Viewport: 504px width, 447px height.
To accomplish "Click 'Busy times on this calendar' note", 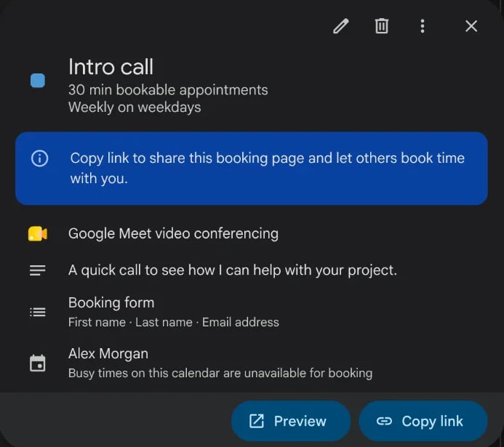I will [x=220, y=373].
